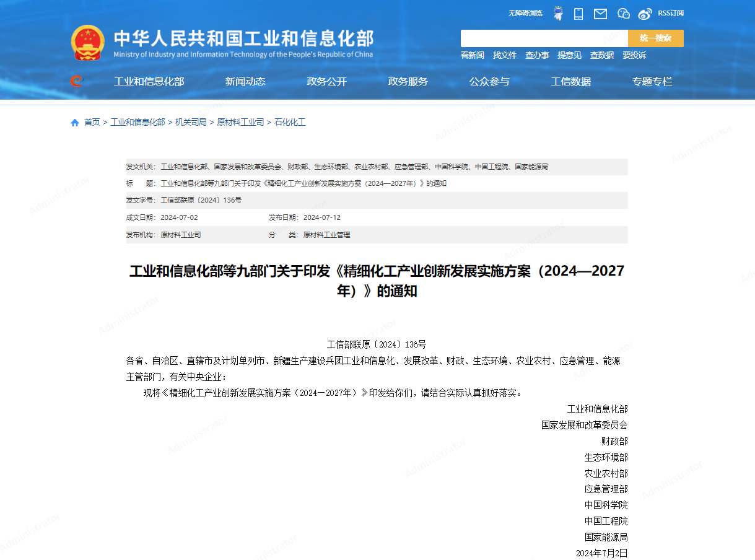Viewport: 755px width, 560px height.
Task: Click the robot assistant icon
Action: tap(558, 14)
